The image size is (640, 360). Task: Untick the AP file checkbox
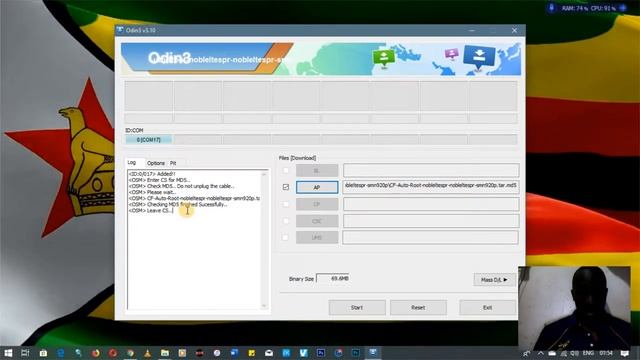pyautogui.click(x=286, y=187)
